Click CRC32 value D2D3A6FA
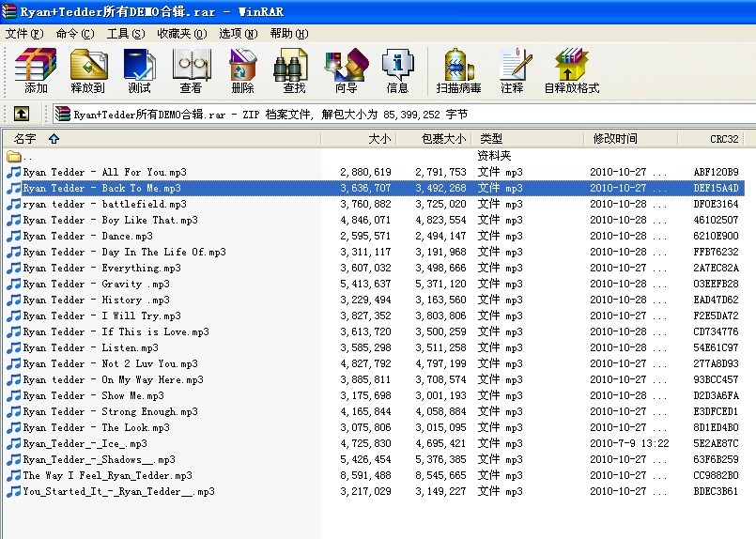The image size is (756, 539). pyautogui.click(x=716, y=395)
